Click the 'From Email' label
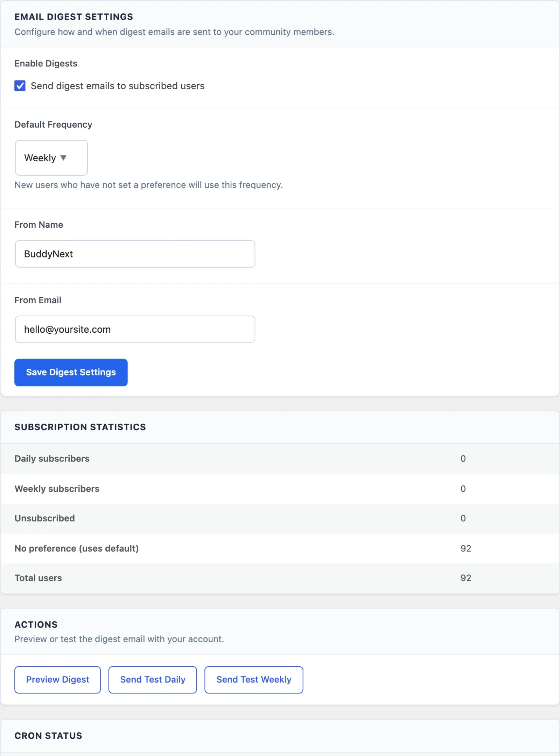The height and width of the screenshot is (756, 560). coord(38,301)
